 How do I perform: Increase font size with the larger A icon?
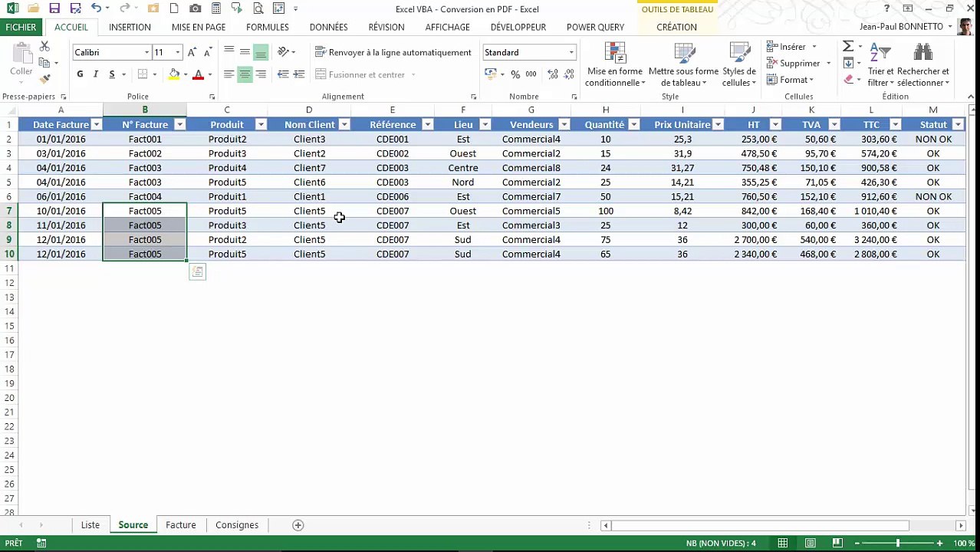[x=192, y=52]
